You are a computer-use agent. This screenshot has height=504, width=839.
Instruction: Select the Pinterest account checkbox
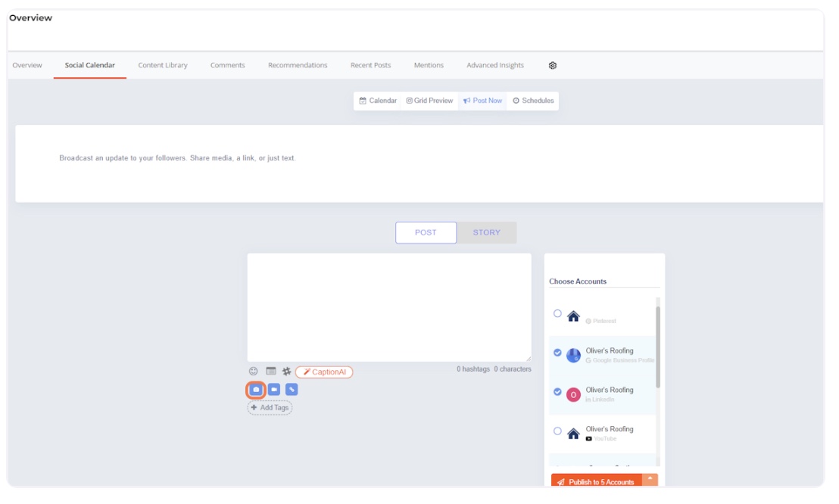pyautogui.click(x=558, y=313)
